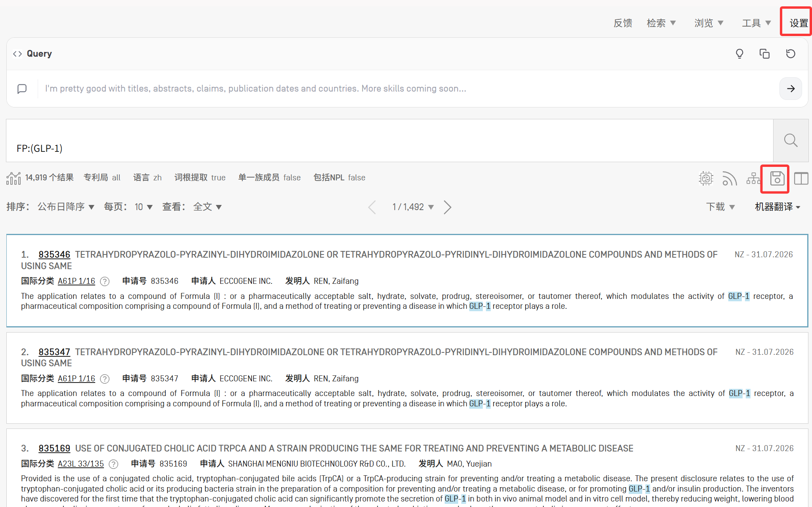Click the SHANGHAI MENGNIU BIOTECHNOLOGY applicant name
The image size is (812, 507).
[x=317, y=464]
